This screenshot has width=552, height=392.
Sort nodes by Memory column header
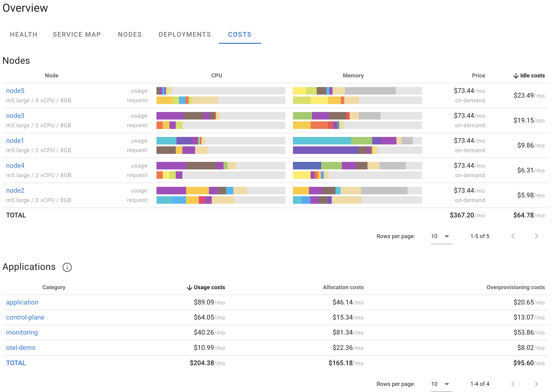point(353,76)
